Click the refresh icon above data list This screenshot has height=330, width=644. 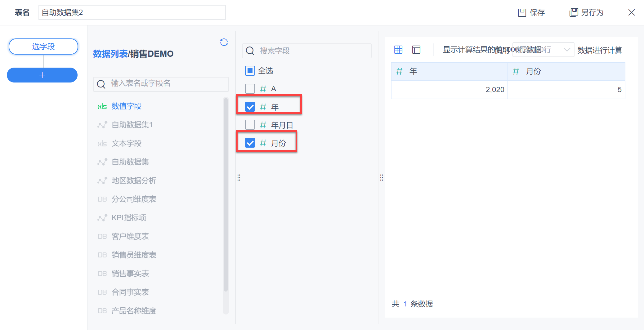[224, 42]
